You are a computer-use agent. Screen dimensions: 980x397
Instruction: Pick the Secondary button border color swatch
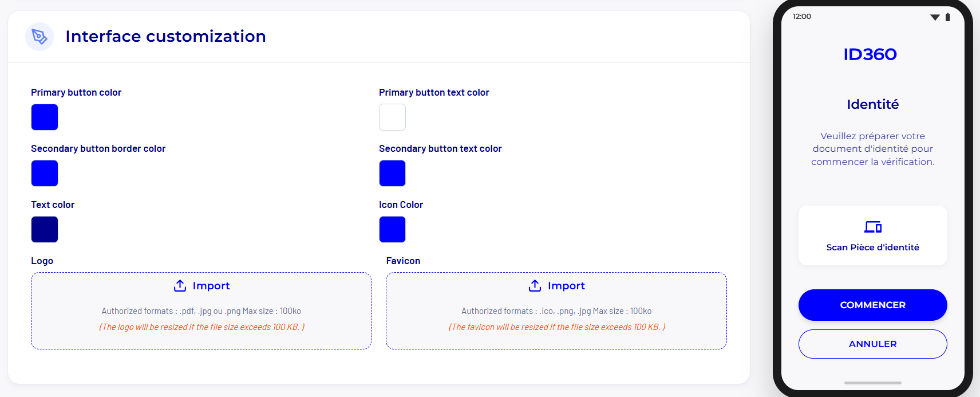click(45, 174)
